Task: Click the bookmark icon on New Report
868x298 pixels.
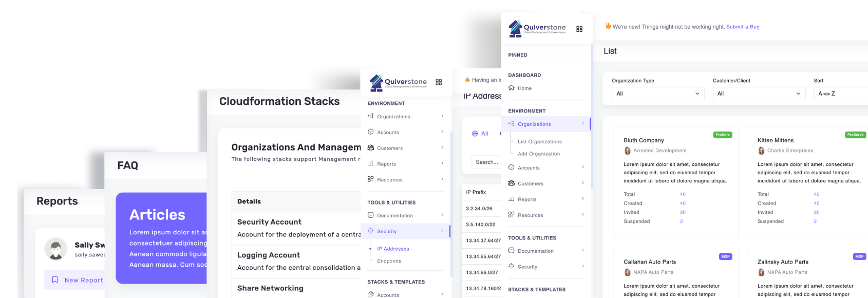Action: click(55, 280)
